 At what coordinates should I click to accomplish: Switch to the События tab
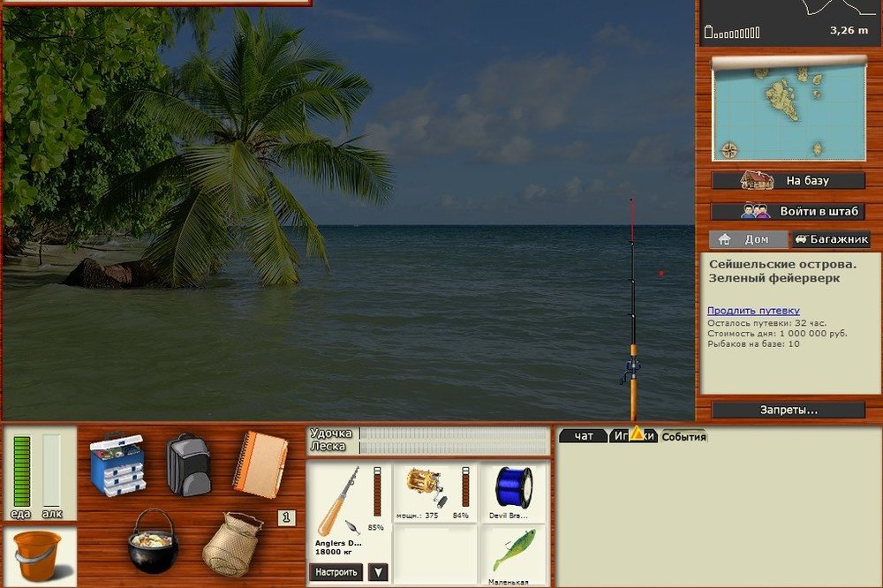(x=683, y=436)
